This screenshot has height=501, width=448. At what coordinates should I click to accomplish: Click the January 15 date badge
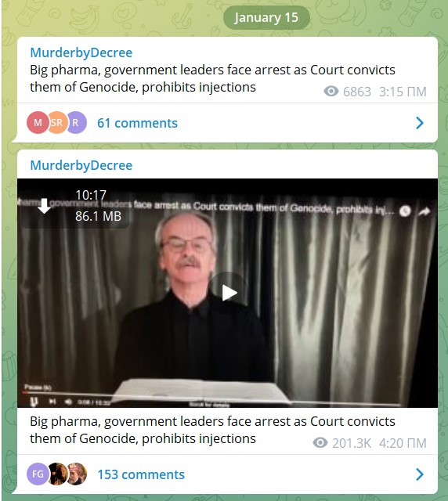click(266, 17)
